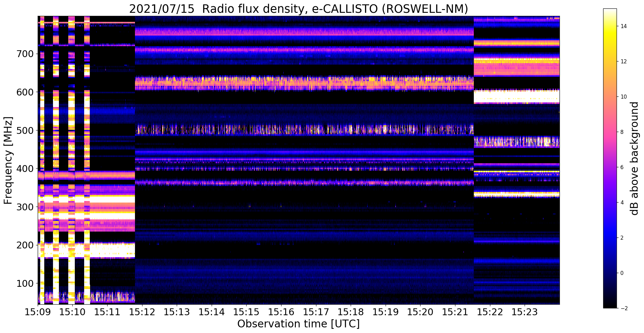Click the 15:22 time tick label
Viewport: 644px width, 333px height.
(x=490, y=311)
